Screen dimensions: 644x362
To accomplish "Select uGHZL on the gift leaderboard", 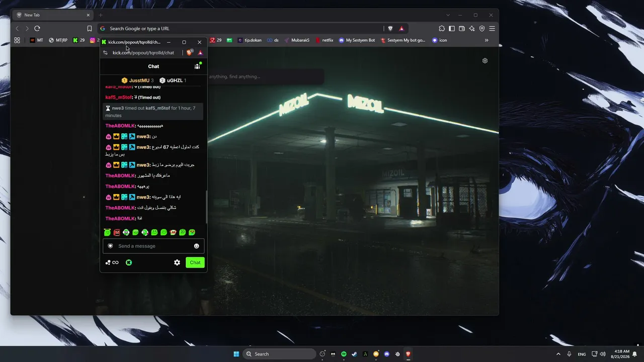I will click(173, 80).
